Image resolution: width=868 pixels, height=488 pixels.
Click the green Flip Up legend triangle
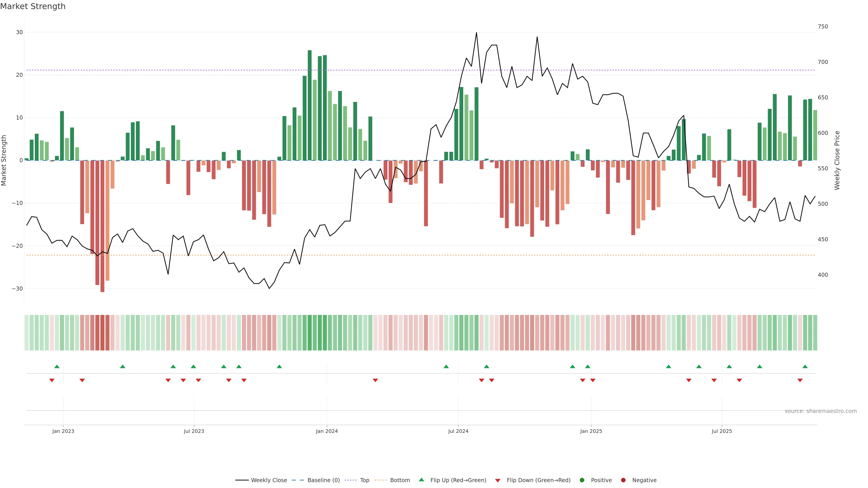(421, 480)
